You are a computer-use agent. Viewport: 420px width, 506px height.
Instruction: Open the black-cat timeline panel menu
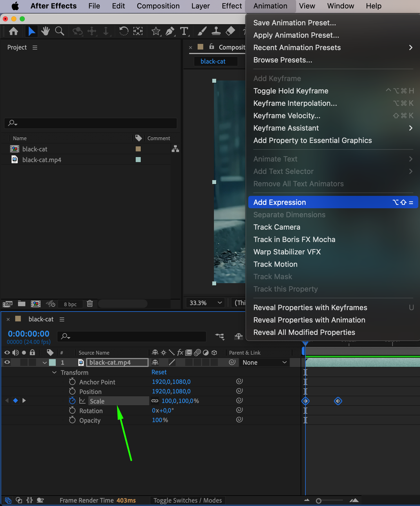point(62,319)
